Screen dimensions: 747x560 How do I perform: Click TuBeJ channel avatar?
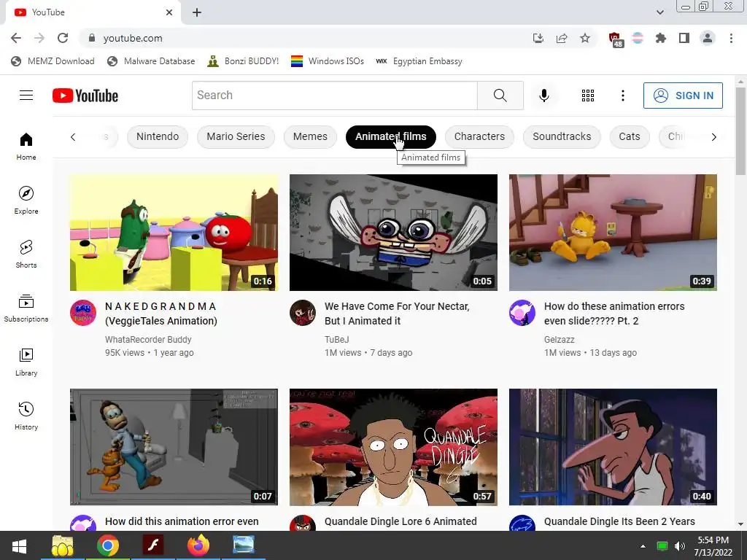(303, 313)
